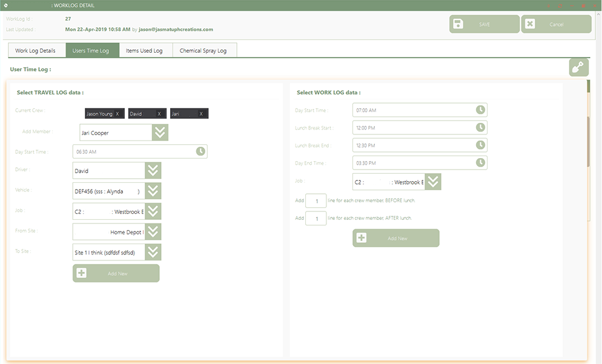Remove David from the current crew
602x364 pixels.
[x=159, y=114]
